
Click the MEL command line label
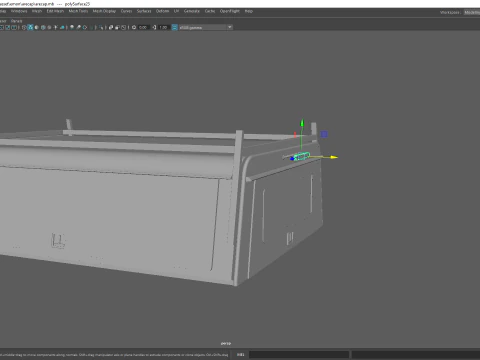point(240,355)
